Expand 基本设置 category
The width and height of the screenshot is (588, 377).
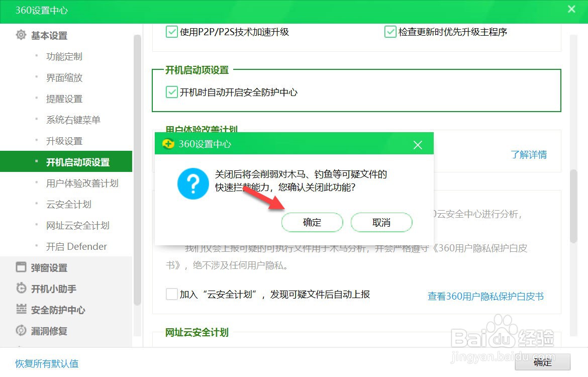click(49, 36)
